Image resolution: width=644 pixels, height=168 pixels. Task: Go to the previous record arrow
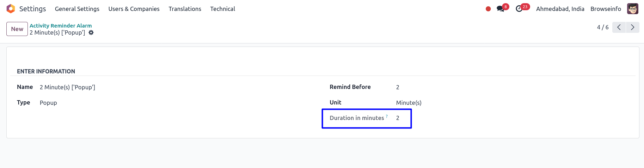coord(619,27)
